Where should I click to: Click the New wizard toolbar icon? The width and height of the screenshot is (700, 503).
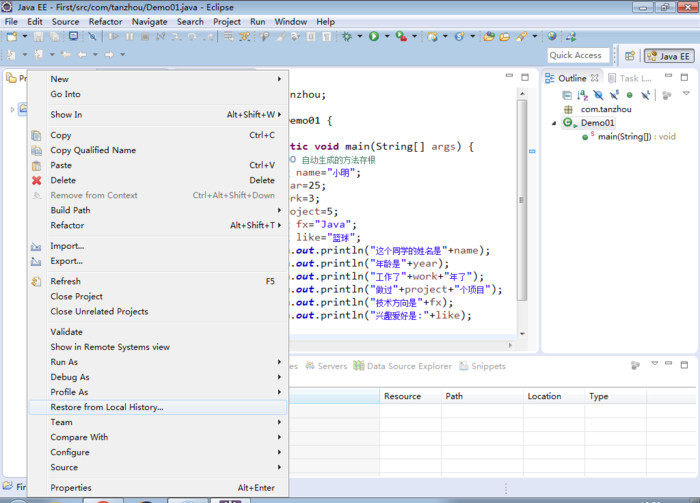point(12,37)
